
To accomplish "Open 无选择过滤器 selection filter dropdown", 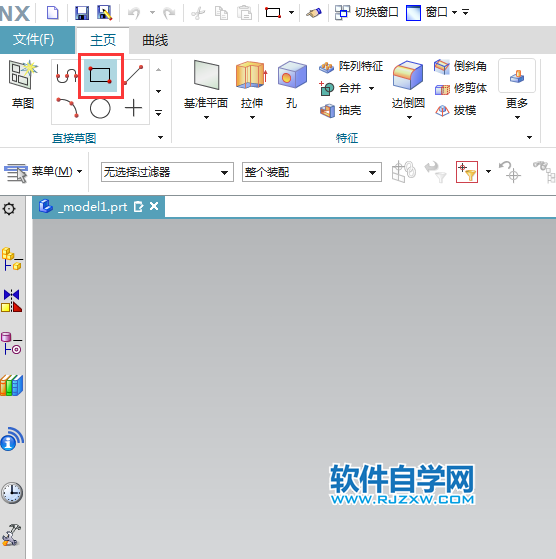I will point(167,172).
